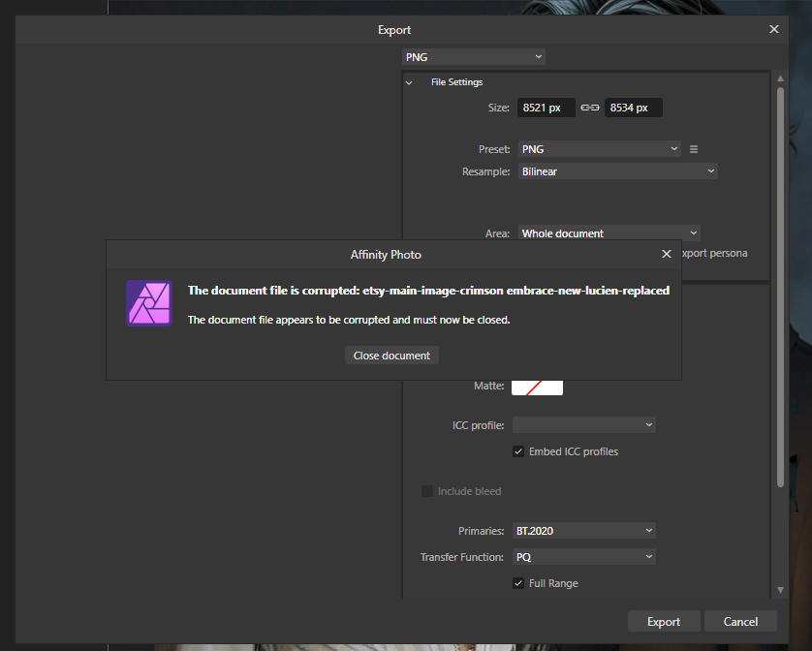Click the Export button
812x651 pixels.
(664, 622)
